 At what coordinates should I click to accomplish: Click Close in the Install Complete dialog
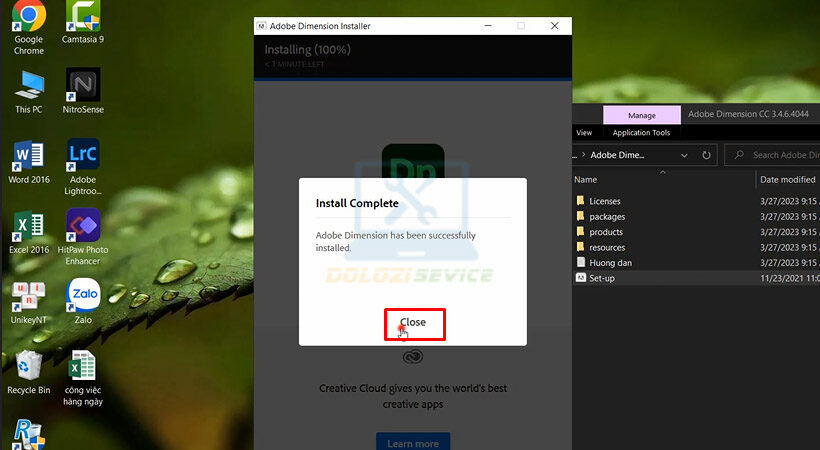click(x=414, y=323)
